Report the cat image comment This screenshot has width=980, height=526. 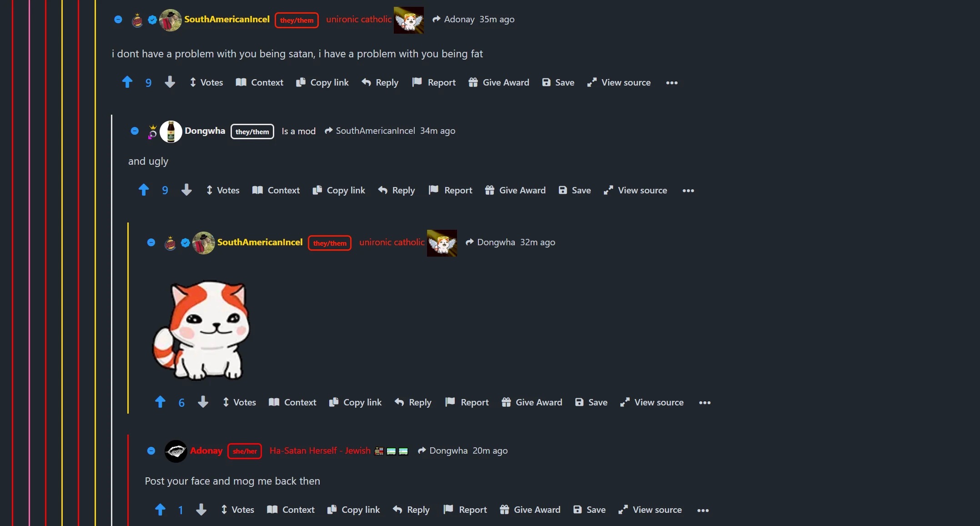pyautogui.click(x=467, y=402)
